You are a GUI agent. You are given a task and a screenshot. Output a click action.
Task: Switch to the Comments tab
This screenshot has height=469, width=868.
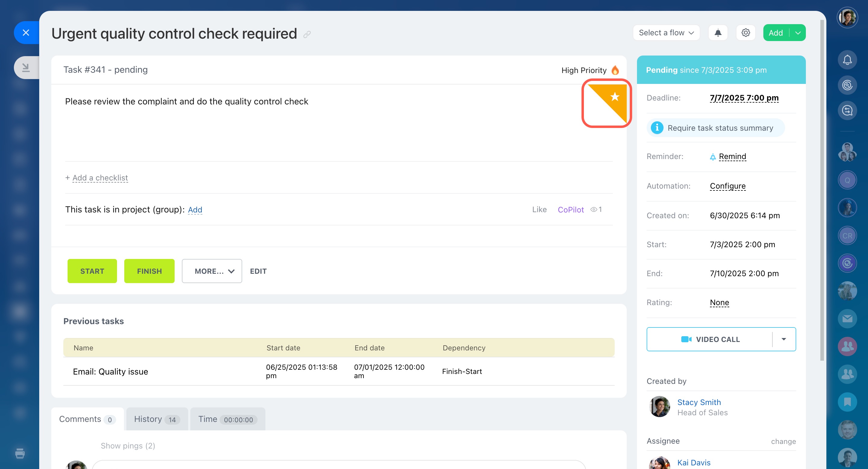[87, 419]
